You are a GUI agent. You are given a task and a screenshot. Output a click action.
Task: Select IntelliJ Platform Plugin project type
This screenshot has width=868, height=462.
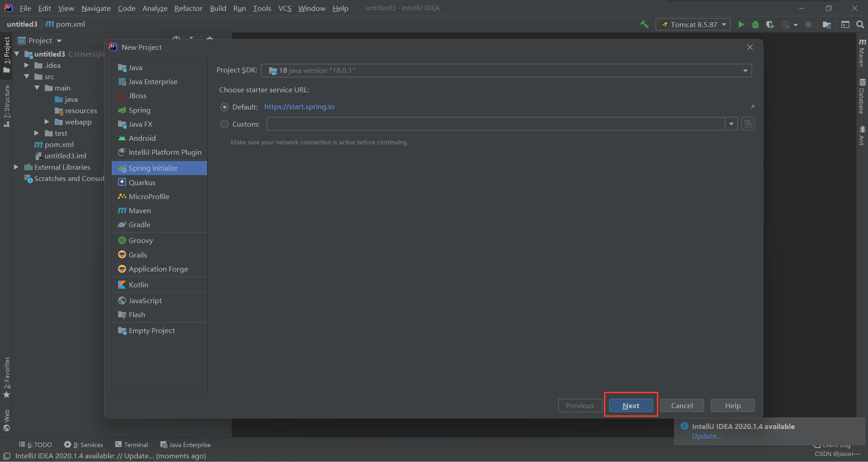(x=159, y=152)
